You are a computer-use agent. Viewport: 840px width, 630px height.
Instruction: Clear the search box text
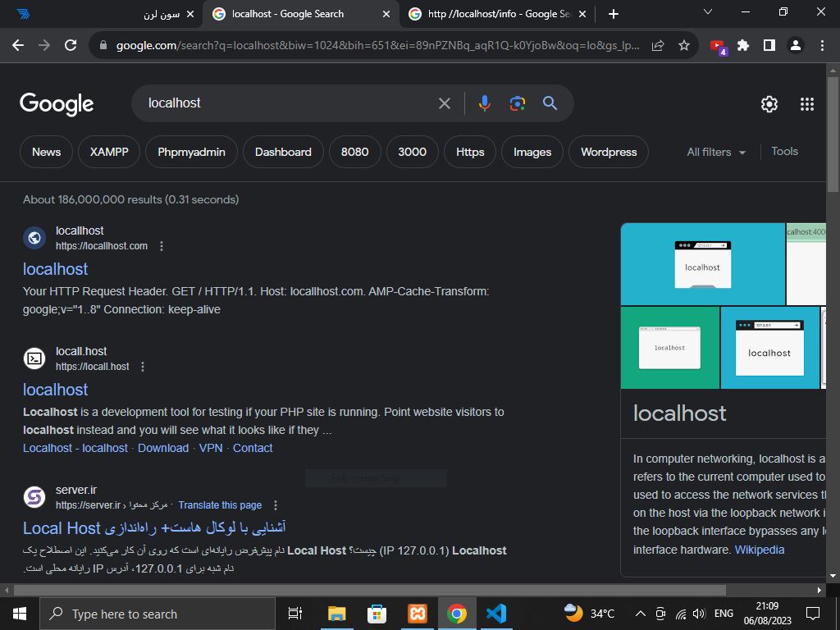445,103
